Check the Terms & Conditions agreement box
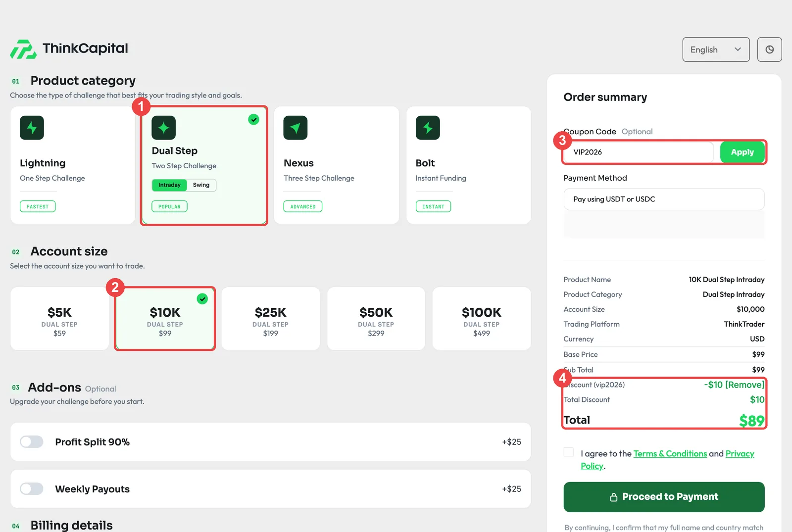Image resolution: width=792 pixels, height=532 pixels. [x=569, y=452]
